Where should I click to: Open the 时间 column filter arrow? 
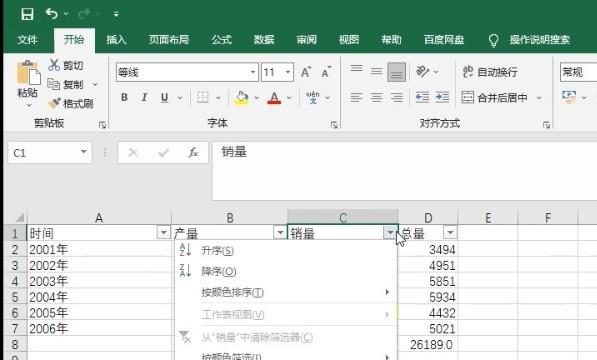163,232
